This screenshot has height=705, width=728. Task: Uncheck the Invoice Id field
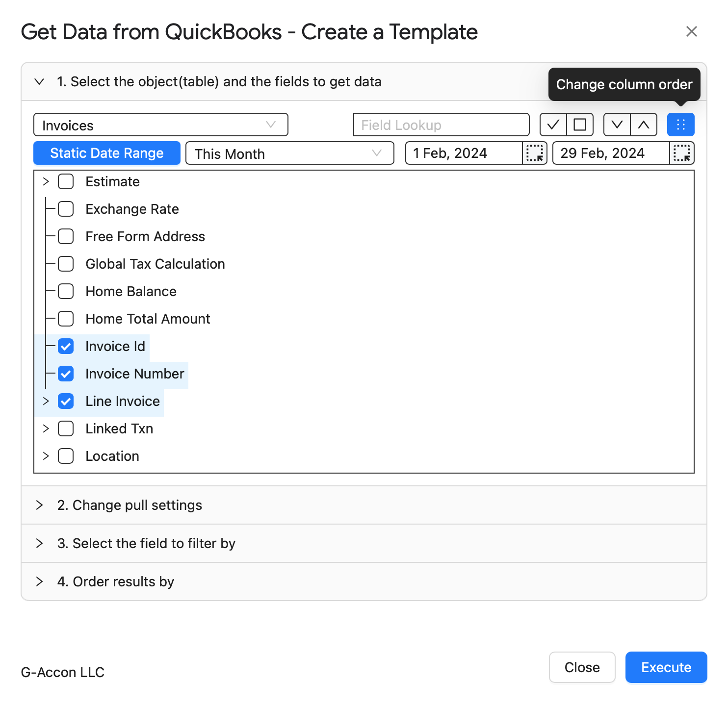pos(66,346)
